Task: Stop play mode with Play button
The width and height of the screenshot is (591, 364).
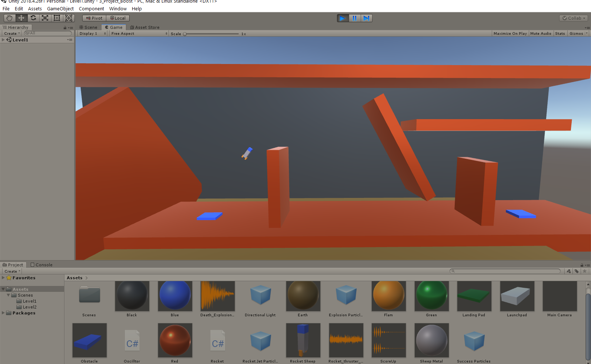Action: [x=343, y=18]
